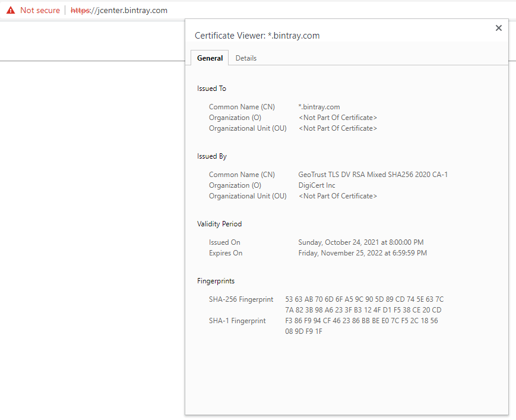Click Not Part Of Certificate beside Issued By OU
The width and height of the screenshot is (516, 420).
click(338, 196)
